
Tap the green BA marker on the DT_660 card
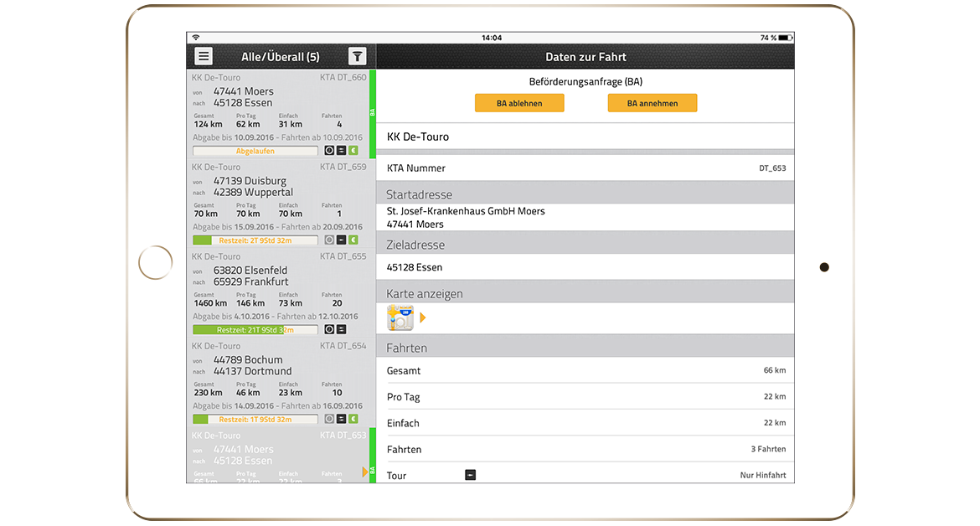[x=373, y=114]
